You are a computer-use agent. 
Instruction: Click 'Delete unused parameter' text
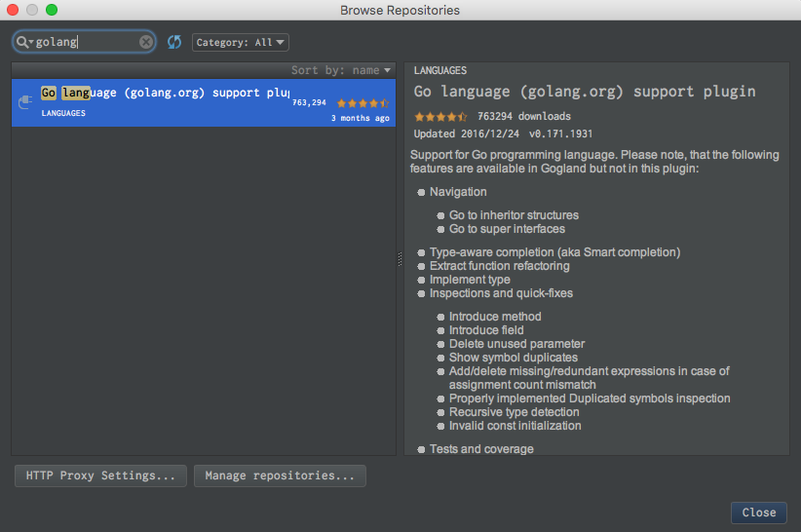tap(516, 344)
